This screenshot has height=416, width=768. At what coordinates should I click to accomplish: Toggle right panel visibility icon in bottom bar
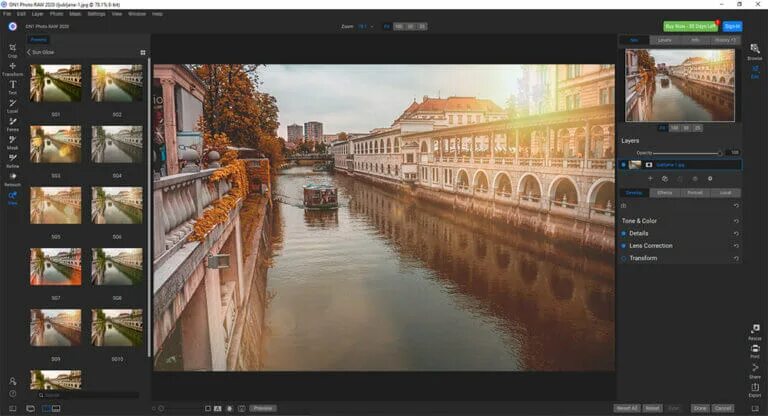tap(755, 408)
